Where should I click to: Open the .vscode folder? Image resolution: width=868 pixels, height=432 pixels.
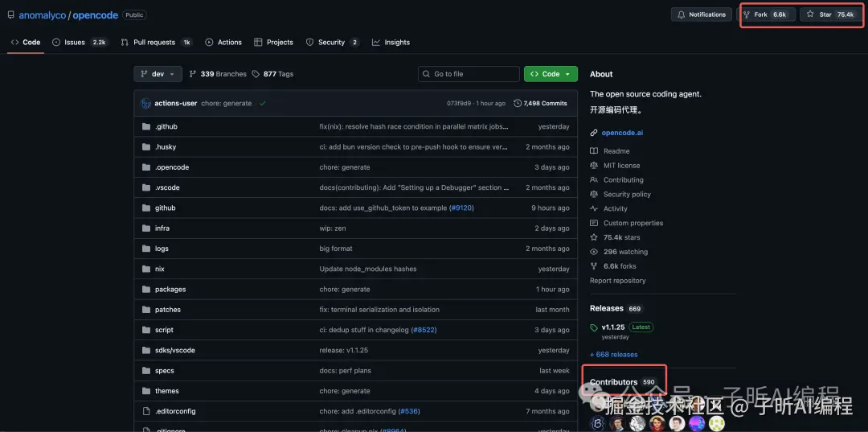pyautogui.click(x=167, y=187)
